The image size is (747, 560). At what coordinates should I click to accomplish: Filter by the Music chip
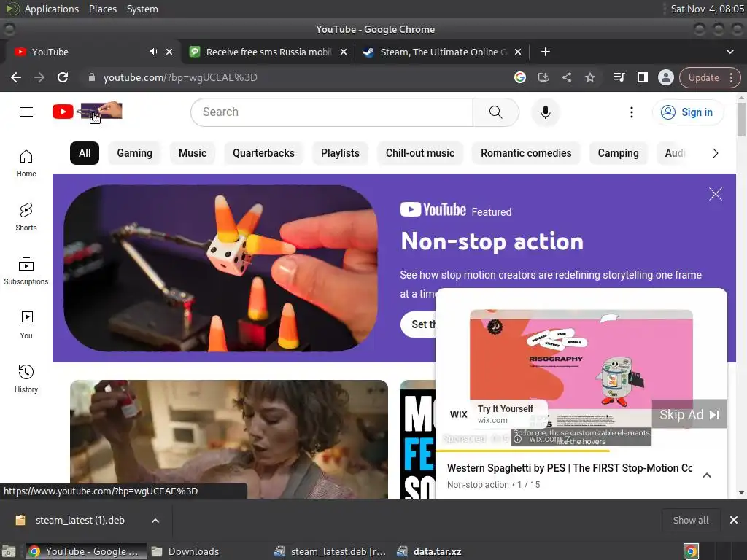[x=193, y=153]
